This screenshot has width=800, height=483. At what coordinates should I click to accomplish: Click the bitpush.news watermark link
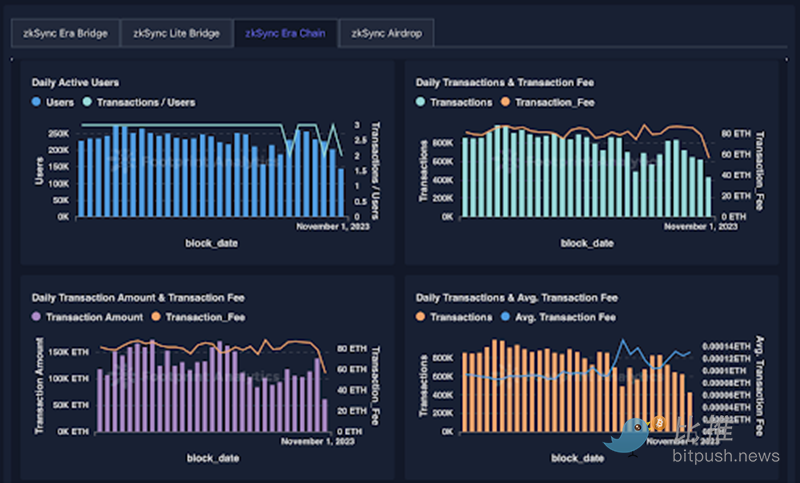click(726, 456)
